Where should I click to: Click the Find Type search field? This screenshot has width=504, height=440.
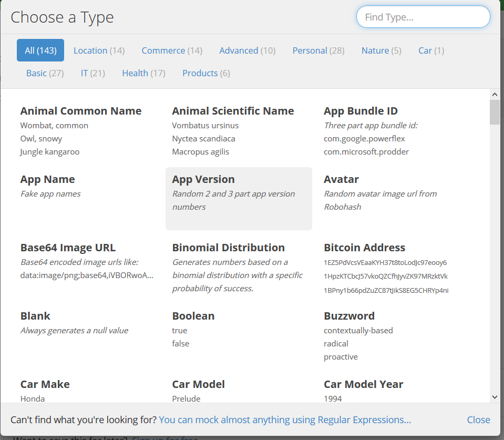(x=423, y=17)
